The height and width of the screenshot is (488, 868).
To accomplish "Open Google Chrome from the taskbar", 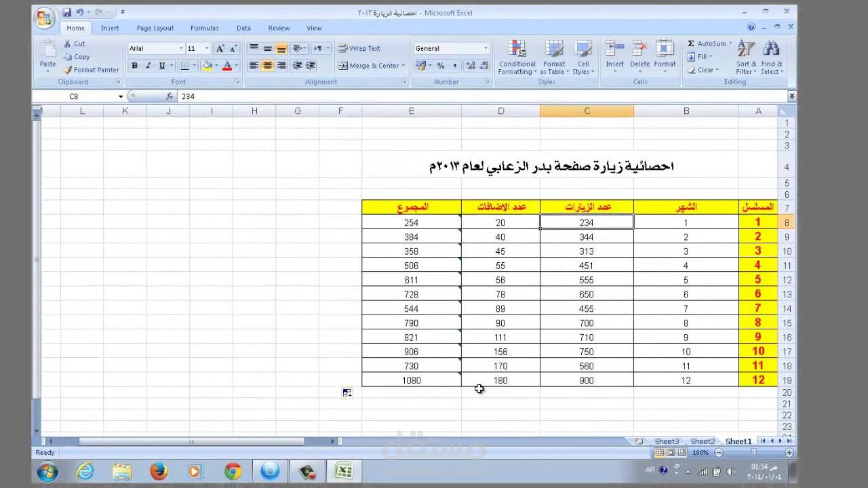I will (233, 471).
